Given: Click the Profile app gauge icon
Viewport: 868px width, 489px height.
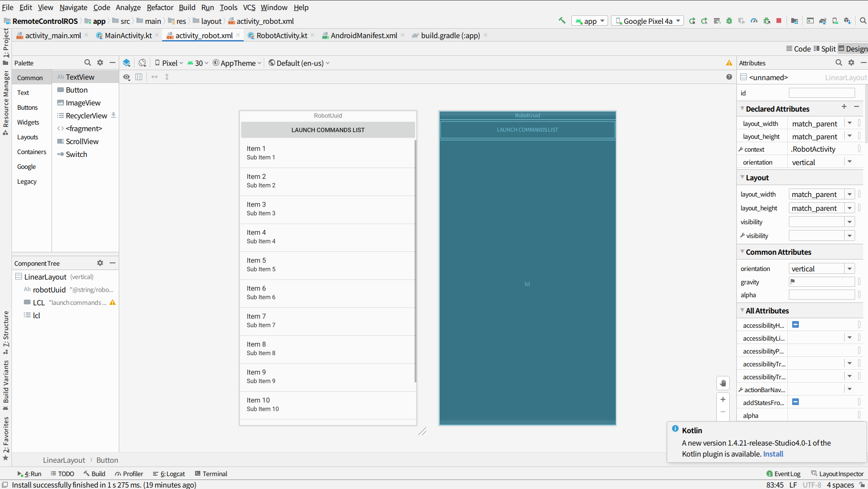Looking at the screenshot, I should click(754, 21).
